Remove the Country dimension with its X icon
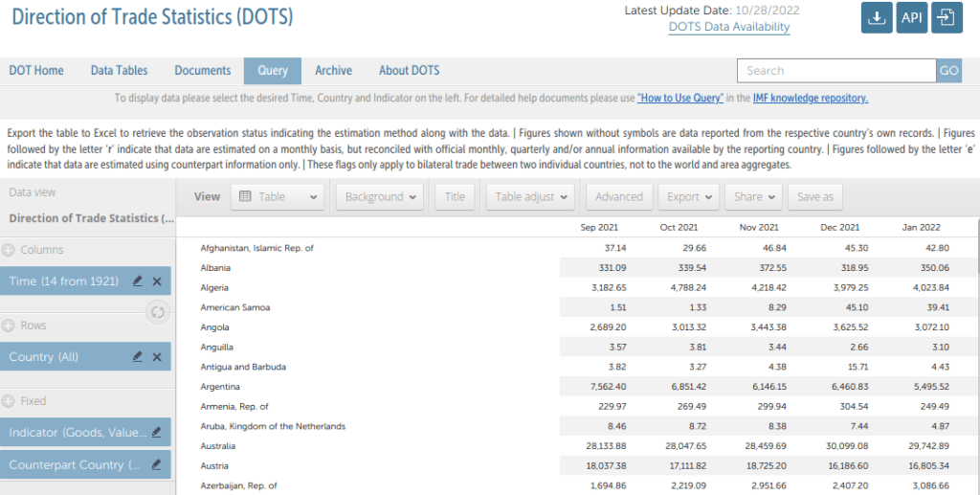The height and width of the screenshot is (495, 980). coord(157,357)
